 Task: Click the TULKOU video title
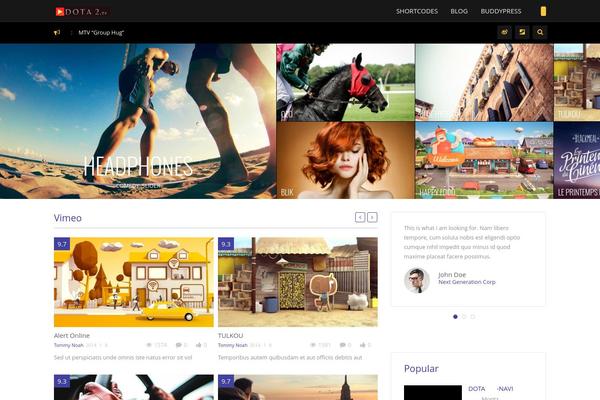pos(230,335)
